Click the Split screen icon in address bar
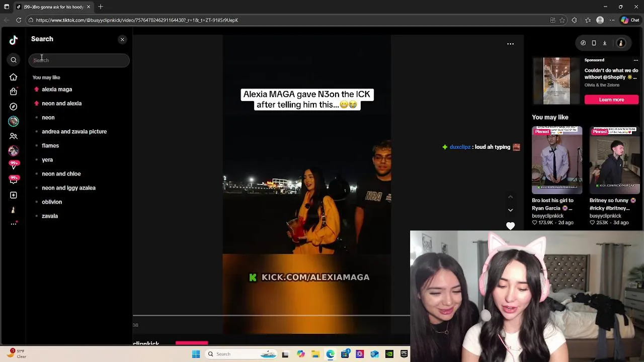 click(x=552, y=20)
